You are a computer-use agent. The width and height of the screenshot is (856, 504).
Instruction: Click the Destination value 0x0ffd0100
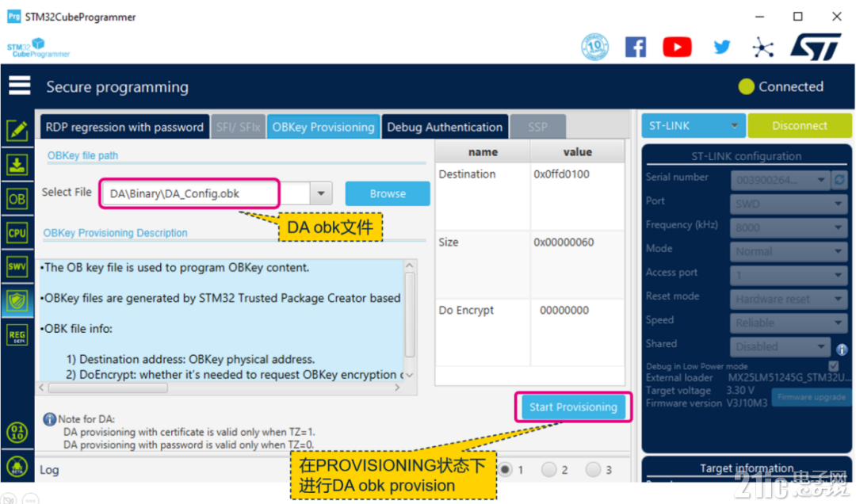562,174
